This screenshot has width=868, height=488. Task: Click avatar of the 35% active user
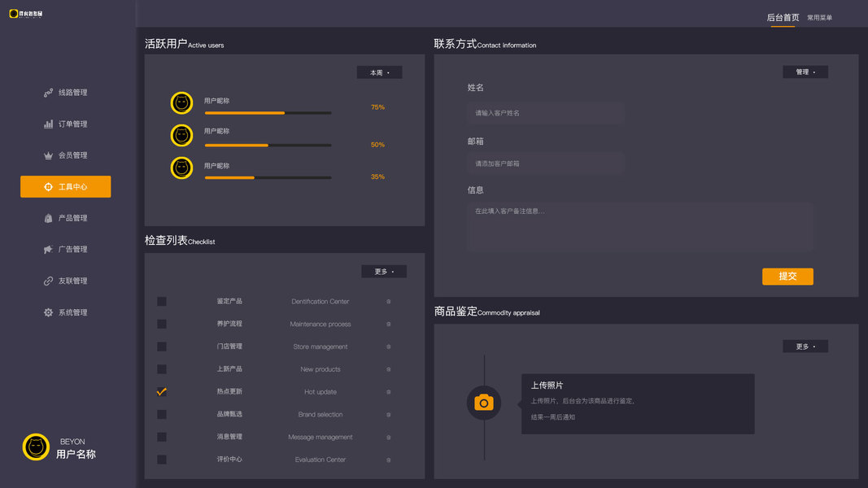[181, 168]
